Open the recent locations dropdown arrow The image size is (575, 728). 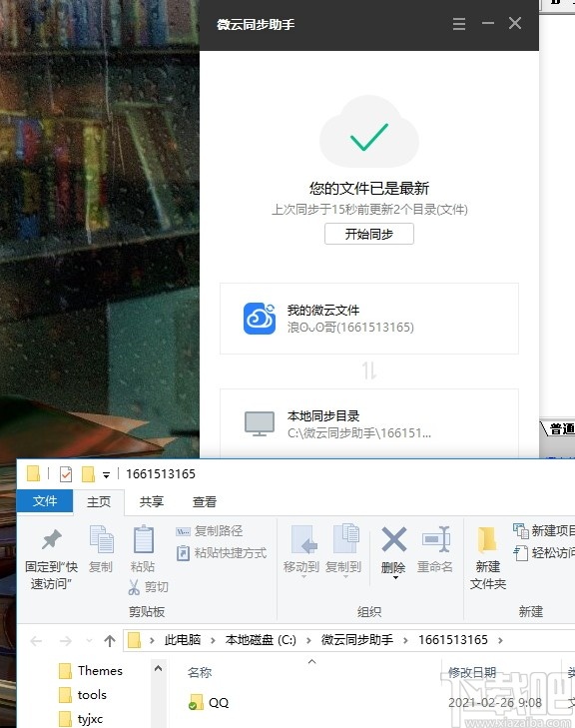click(89, 641)
